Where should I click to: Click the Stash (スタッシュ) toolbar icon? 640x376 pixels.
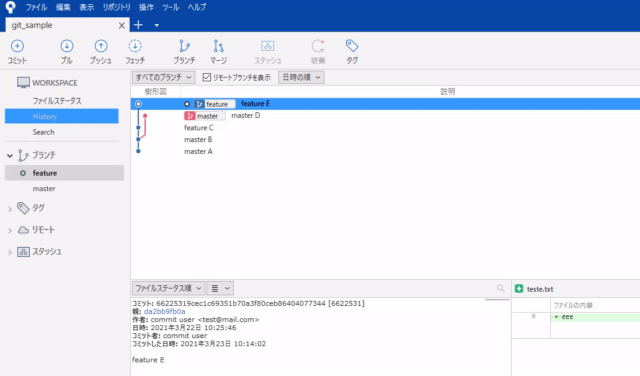coord(268,46)
